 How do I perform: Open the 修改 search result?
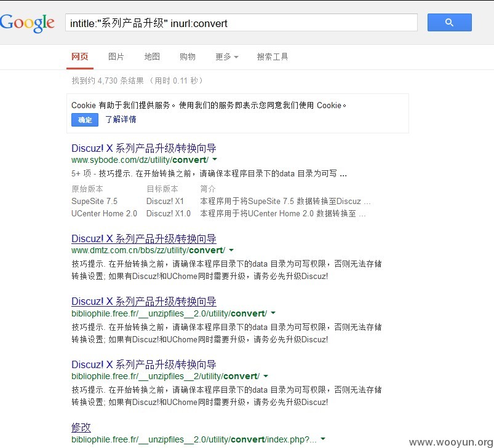point(81,427)
